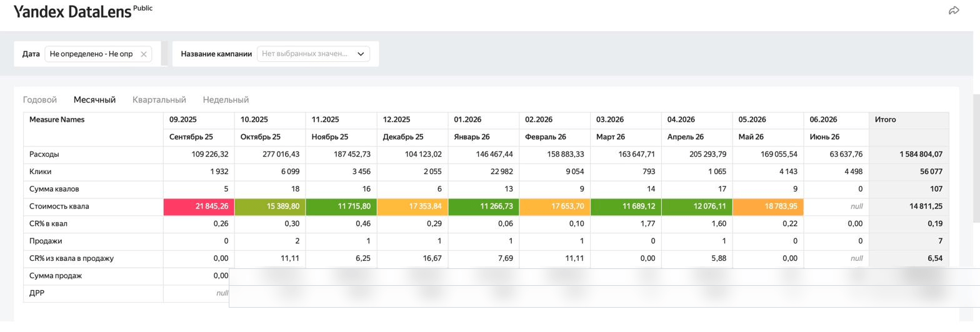This screenshot has width=980, height=332.
Task: Click the Стоимость квала row label
Action: pyautogui.click(x=59, y=207)
